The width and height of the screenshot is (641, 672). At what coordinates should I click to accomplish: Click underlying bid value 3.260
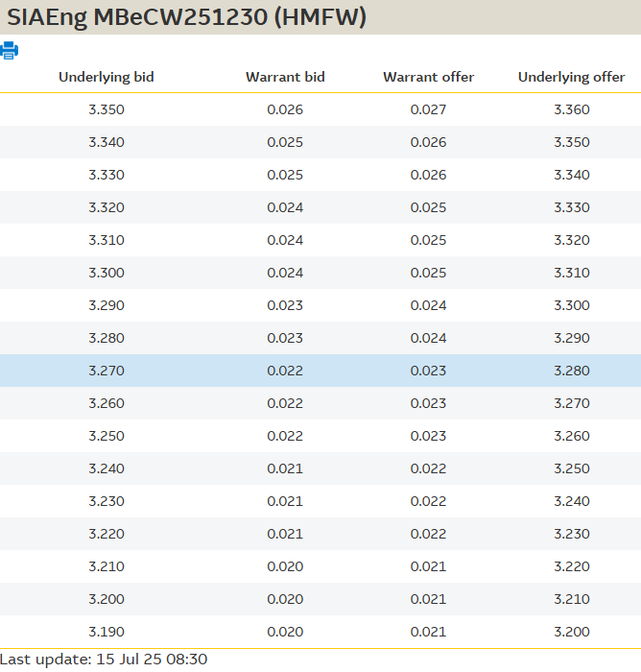(x=107, y=403)
